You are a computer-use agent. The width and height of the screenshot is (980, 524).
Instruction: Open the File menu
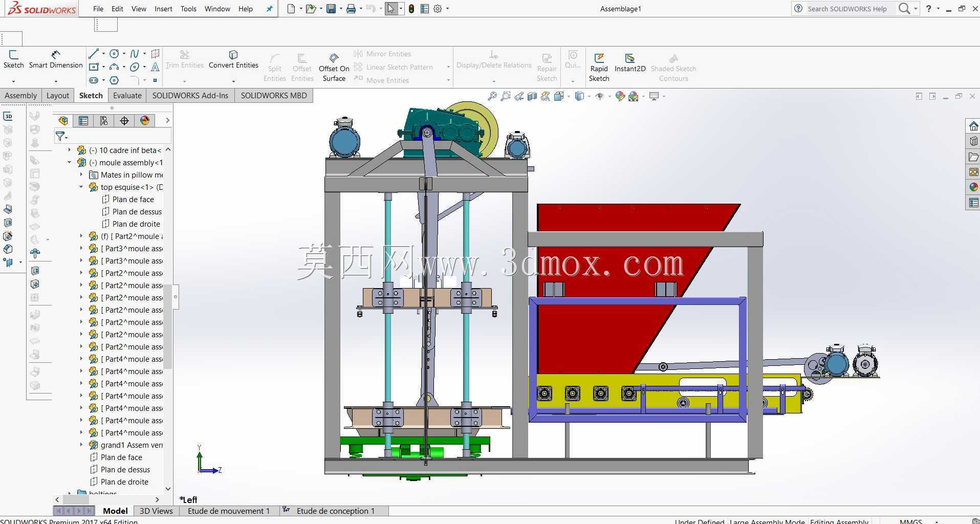98,9
